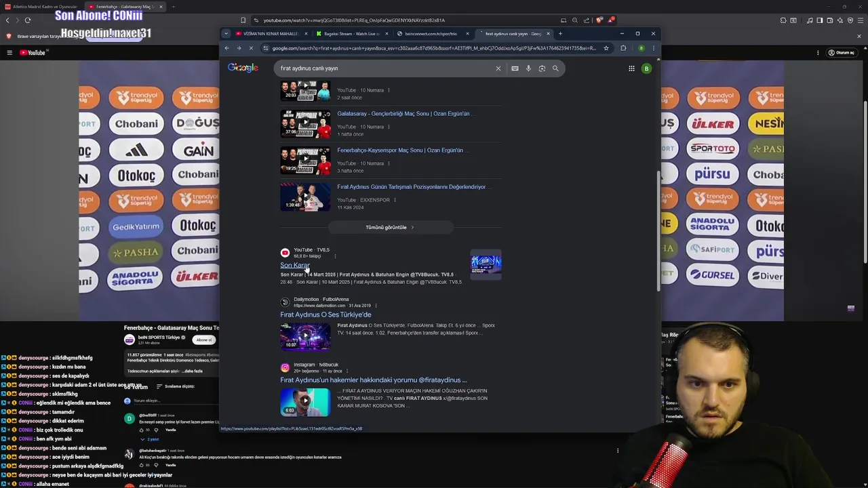Open the Chrome profile icon in toolbar

(x=642, y=48)
